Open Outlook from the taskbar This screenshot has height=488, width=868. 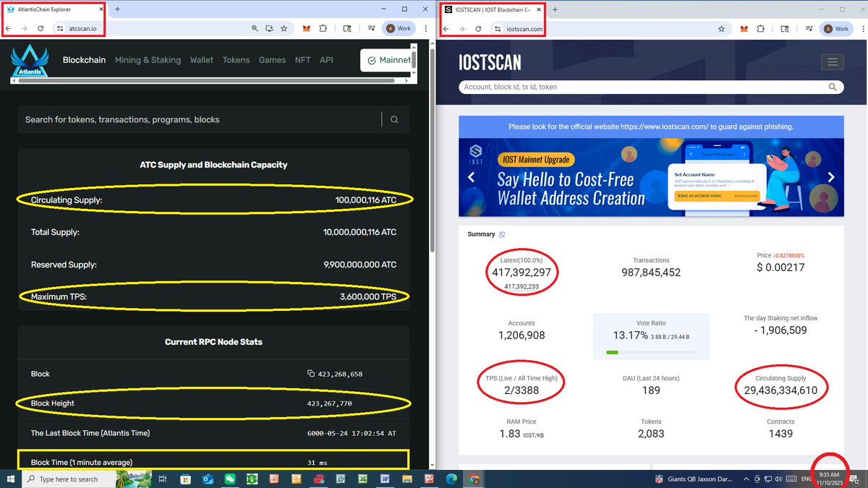tap(208, 479)
